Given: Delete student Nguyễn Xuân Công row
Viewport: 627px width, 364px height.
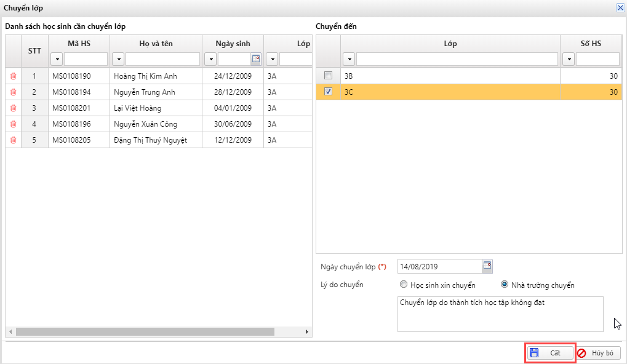Looking at the screenshot, I should coord(13,124).
